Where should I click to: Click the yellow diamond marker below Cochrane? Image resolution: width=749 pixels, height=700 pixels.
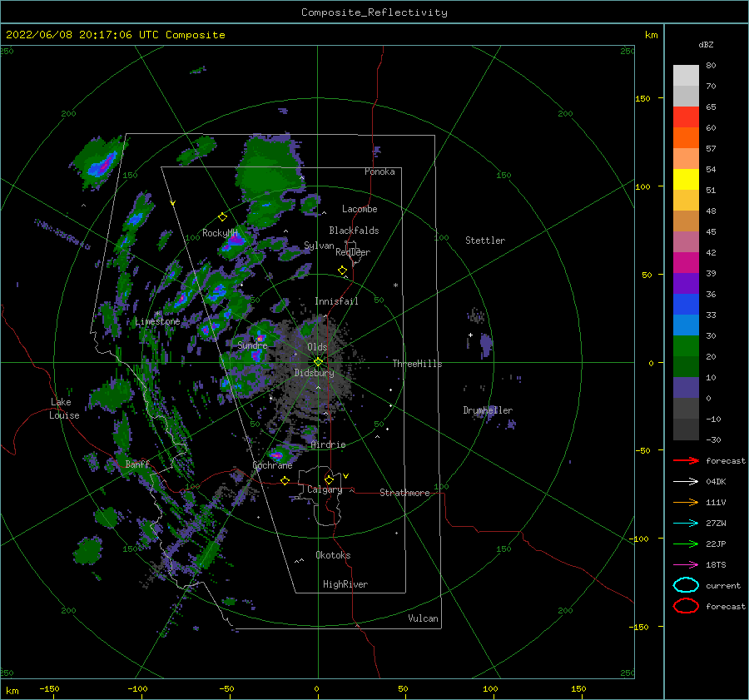pyautogui.click(x=285, y=480)
